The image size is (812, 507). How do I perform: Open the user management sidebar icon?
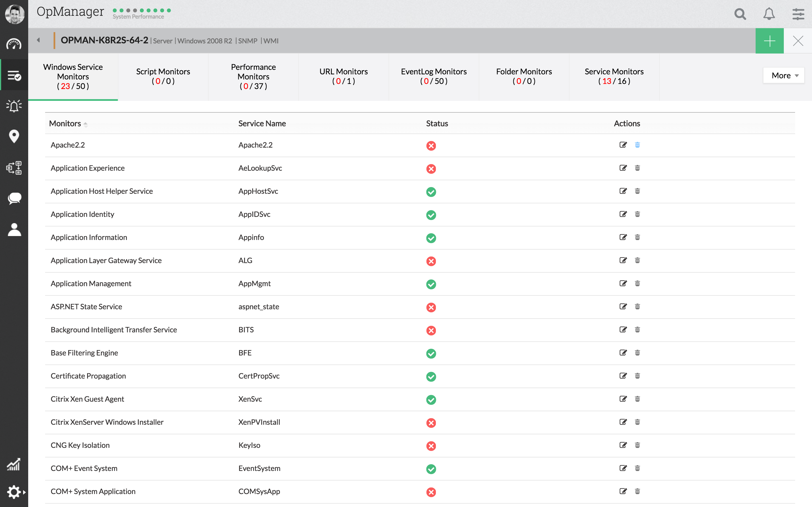[14, 229]
